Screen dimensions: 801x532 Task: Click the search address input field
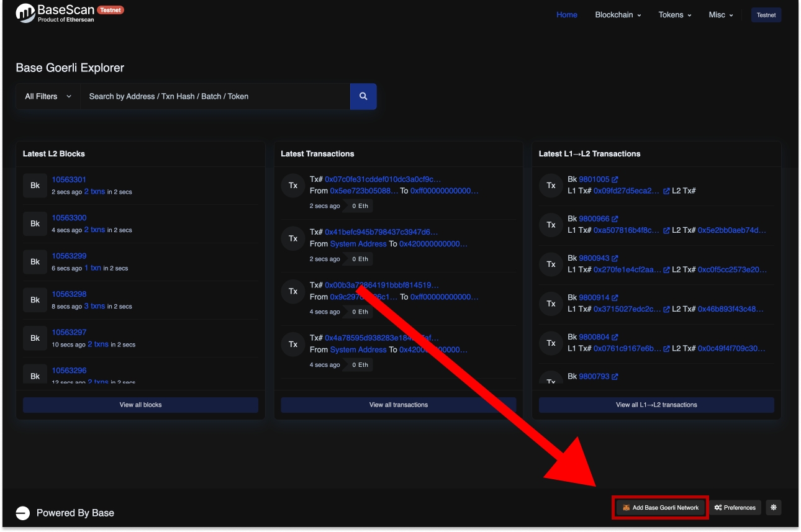click(x=215, y=96)
